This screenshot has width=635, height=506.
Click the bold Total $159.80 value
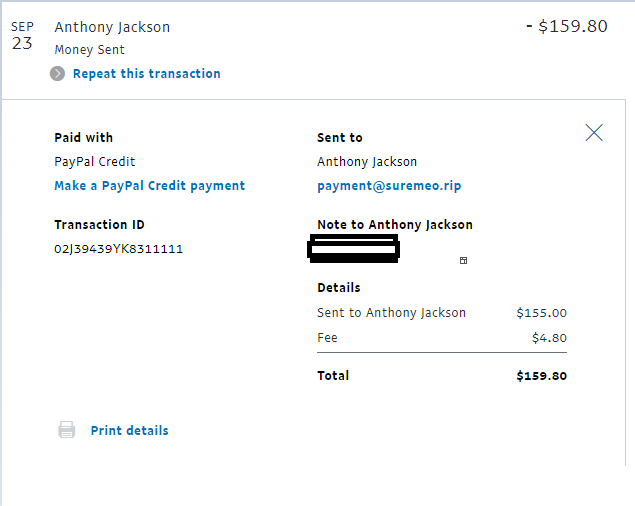pyautogui.click(x=541, y=376)
